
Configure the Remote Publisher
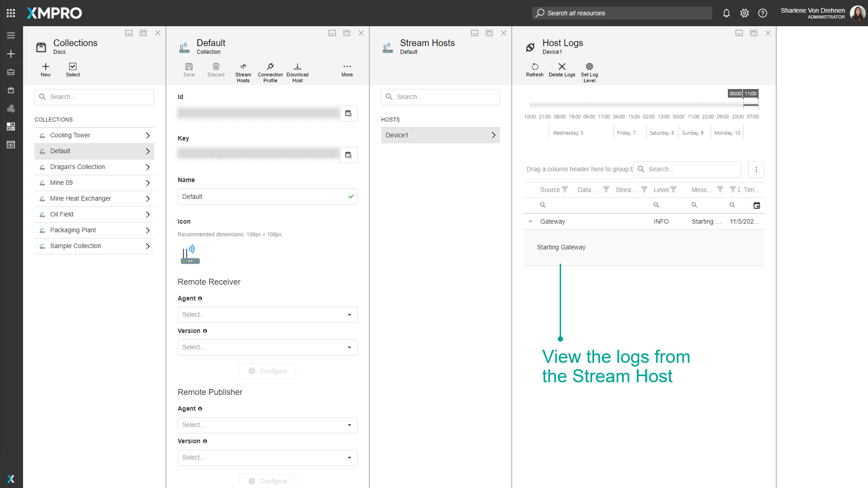[x=267, y=481]
